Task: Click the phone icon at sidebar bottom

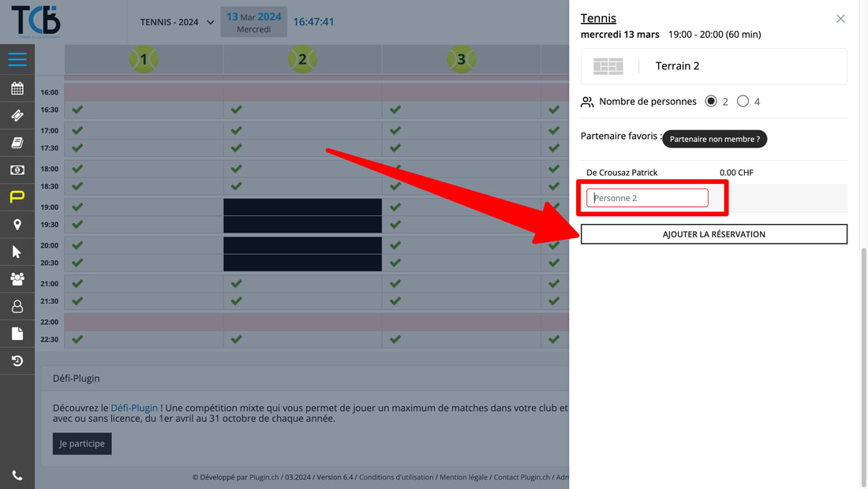Action: [x=17, y=476]
